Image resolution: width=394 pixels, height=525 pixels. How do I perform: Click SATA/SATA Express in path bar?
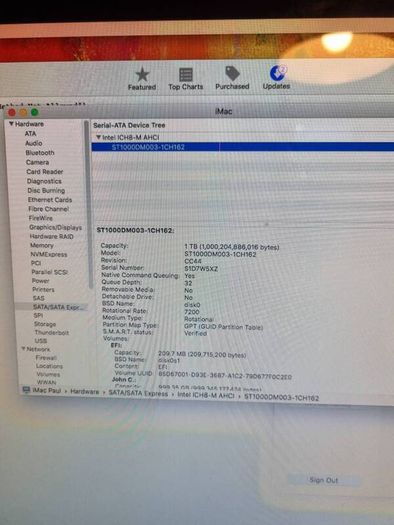(x=138, y=393)
